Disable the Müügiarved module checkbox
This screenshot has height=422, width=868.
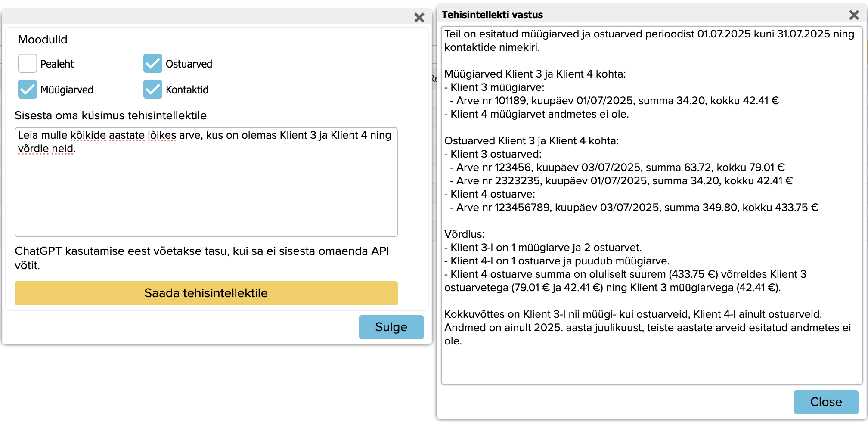point(28,90)
